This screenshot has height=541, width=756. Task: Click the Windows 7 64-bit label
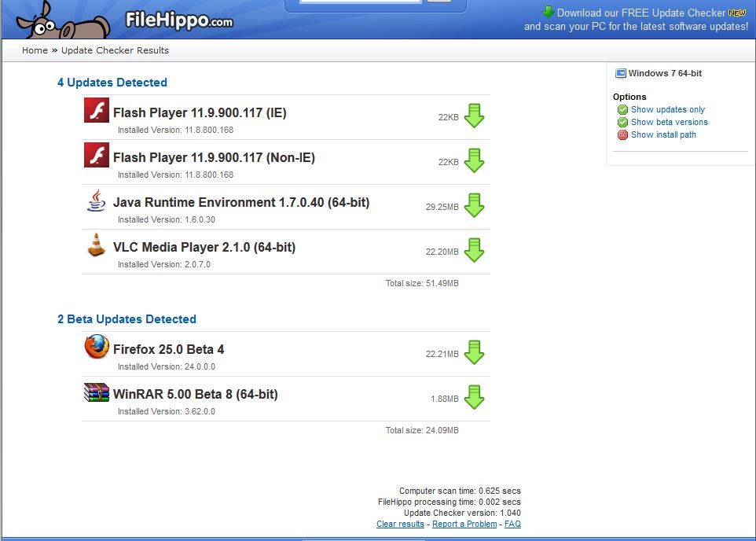(x=665, y=73)
